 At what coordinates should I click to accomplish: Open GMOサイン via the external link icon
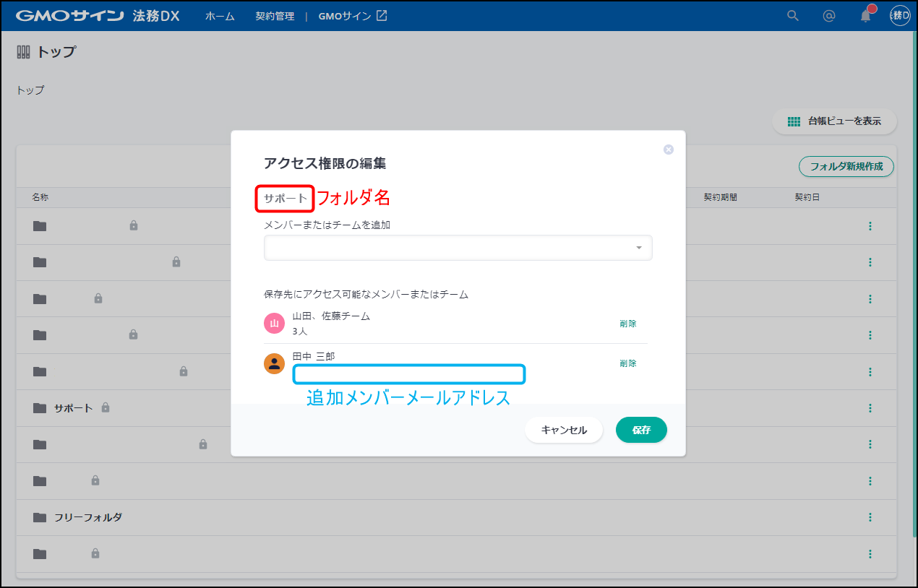pos(381,14)
